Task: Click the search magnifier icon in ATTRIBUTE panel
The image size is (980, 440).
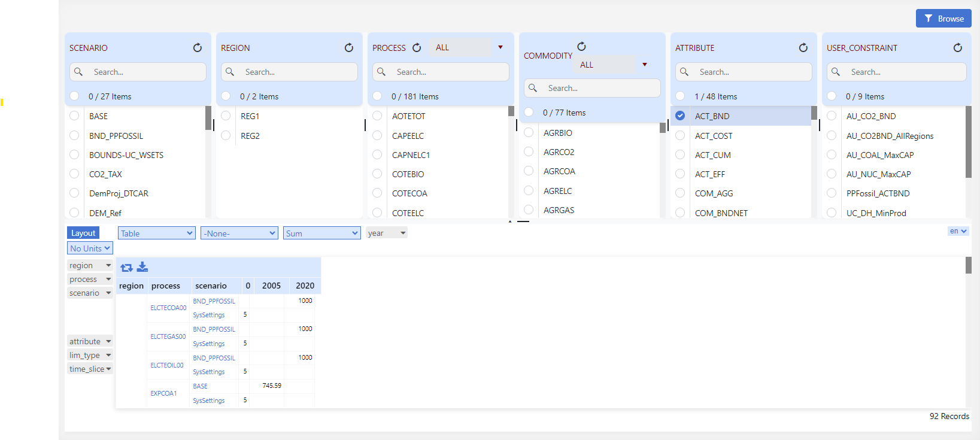Action: (x=684, y=72)
